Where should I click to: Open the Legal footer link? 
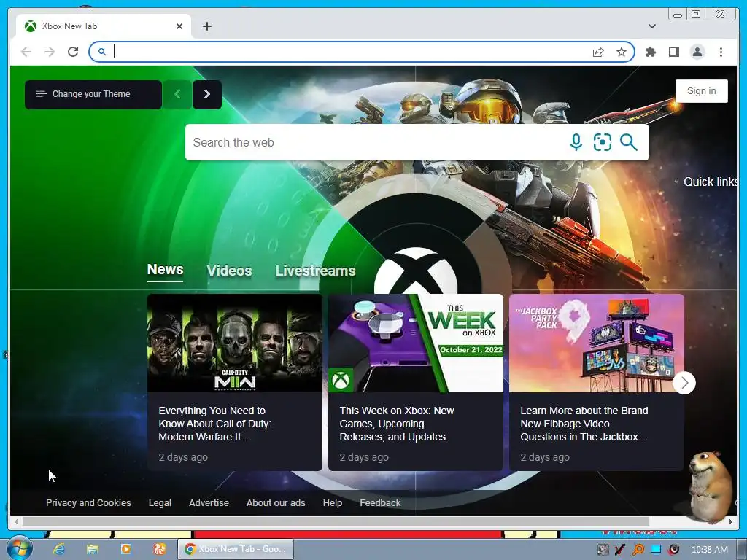(x=160, y=503)
